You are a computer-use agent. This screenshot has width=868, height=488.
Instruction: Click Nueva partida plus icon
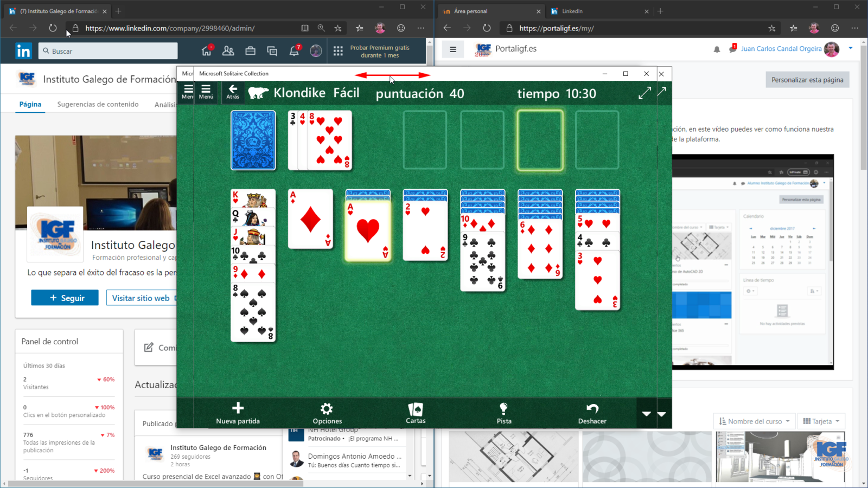tap(238, 409)
